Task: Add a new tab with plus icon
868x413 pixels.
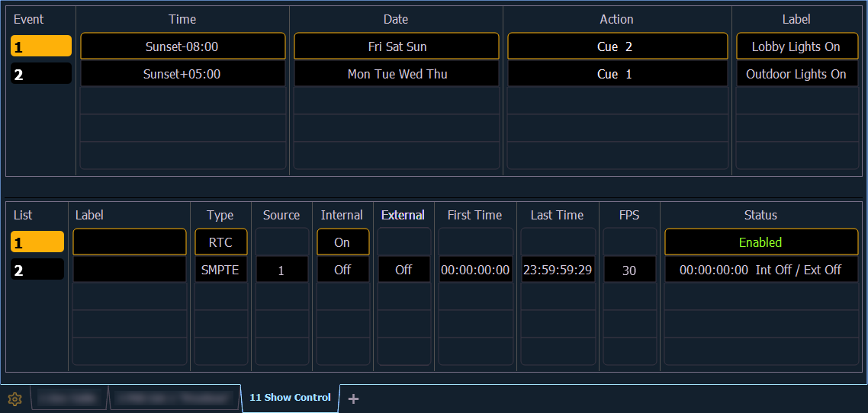Action: [353, 399]
